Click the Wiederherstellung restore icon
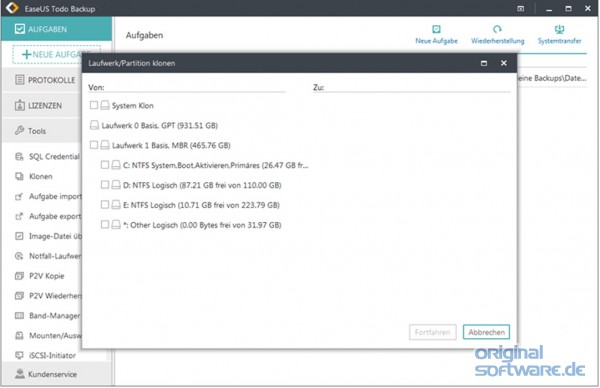Image resolution: width=600 pixels, height=388 pixels. [497, 29]
